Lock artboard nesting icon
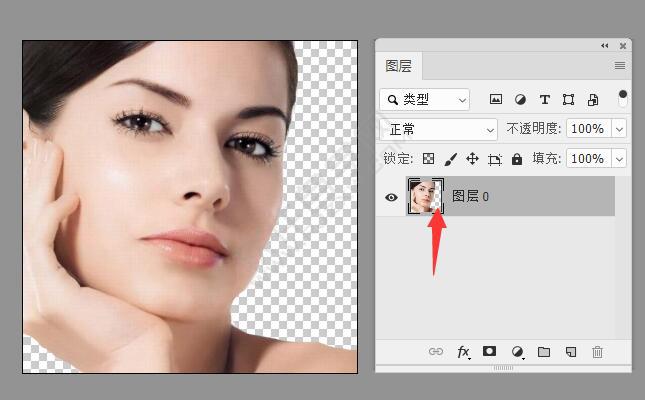645x400 pixels. [x=495, y=159]
